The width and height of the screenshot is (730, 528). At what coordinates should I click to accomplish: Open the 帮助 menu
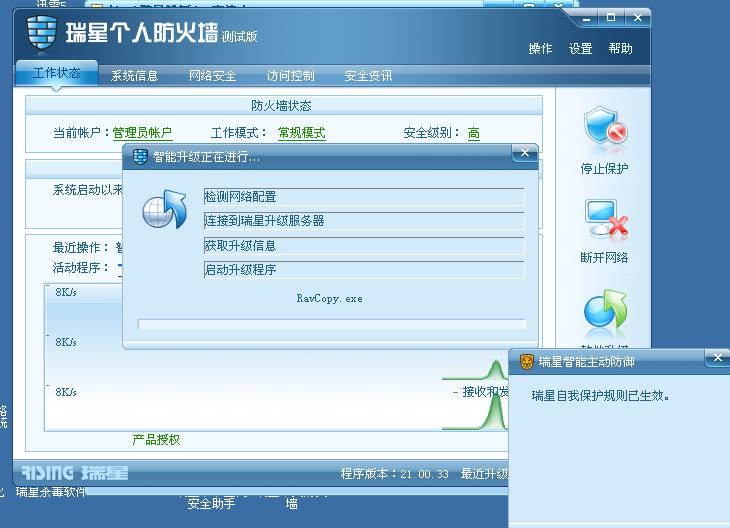pos(620,48)
